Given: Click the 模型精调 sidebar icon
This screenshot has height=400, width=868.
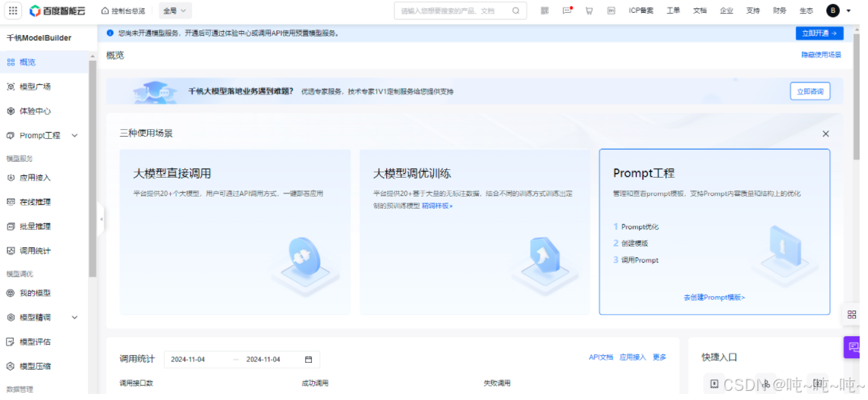Looking at the screenshot, I should click(11, 317).
